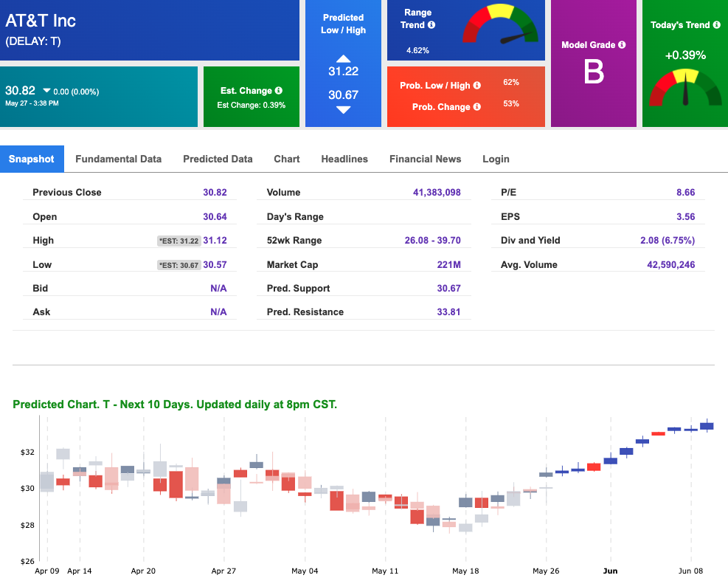Click the Market Cap value 221M
The height and width of the screenshot is (578, 728).
(x=449, y=264)
